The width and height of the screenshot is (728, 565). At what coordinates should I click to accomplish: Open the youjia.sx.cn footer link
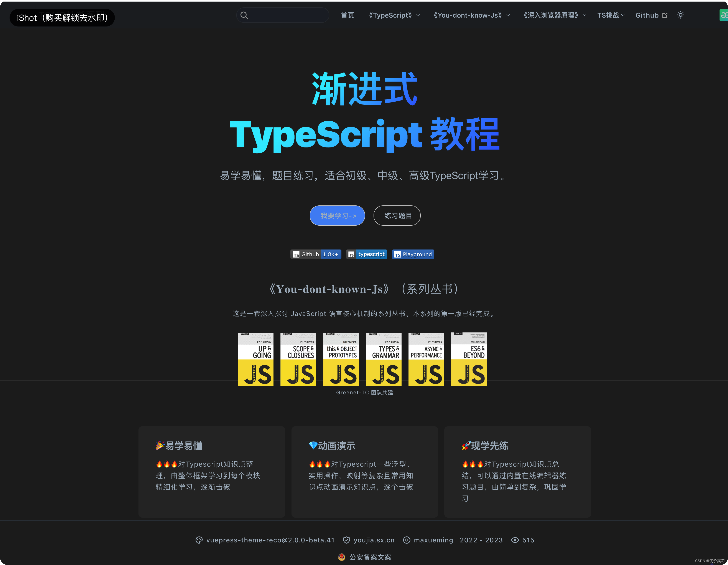[374, 540]
